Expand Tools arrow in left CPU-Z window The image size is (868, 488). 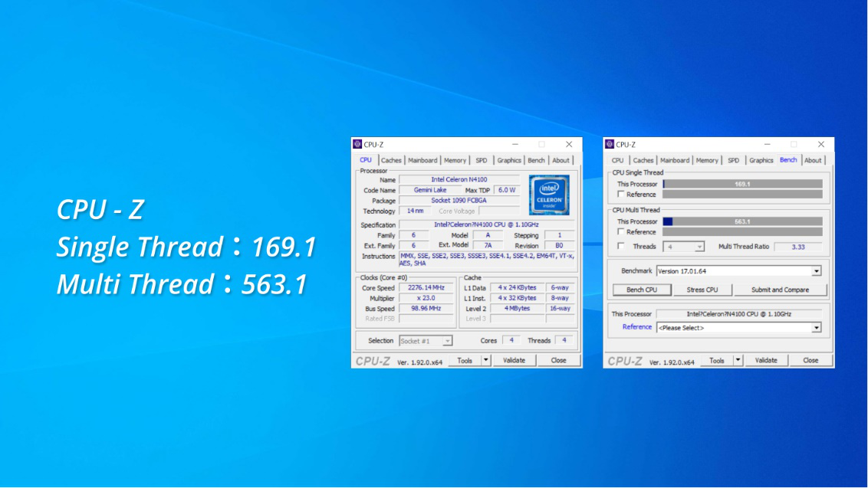(x=485, y=360)
